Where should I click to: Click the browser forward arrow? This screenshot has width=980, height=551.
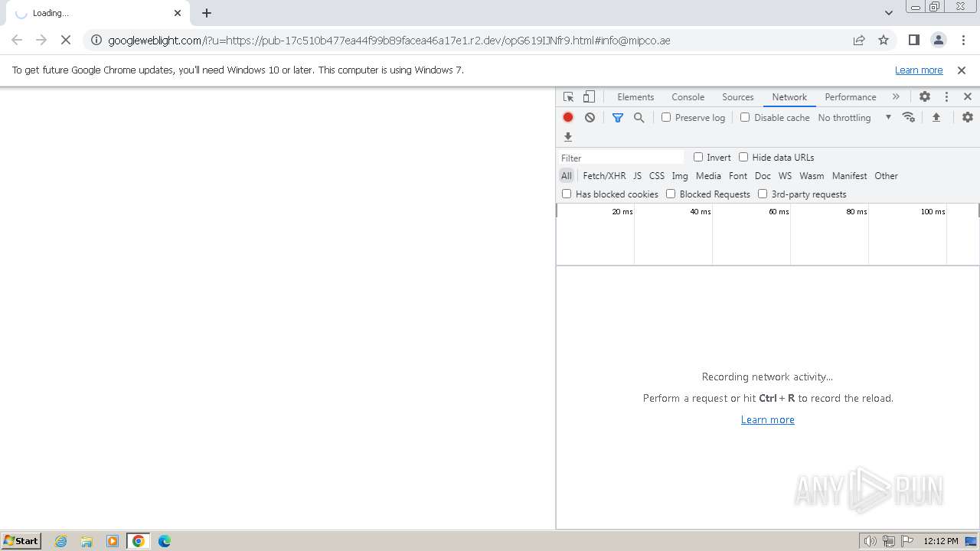pyautogui.click(x=41, y=41)
